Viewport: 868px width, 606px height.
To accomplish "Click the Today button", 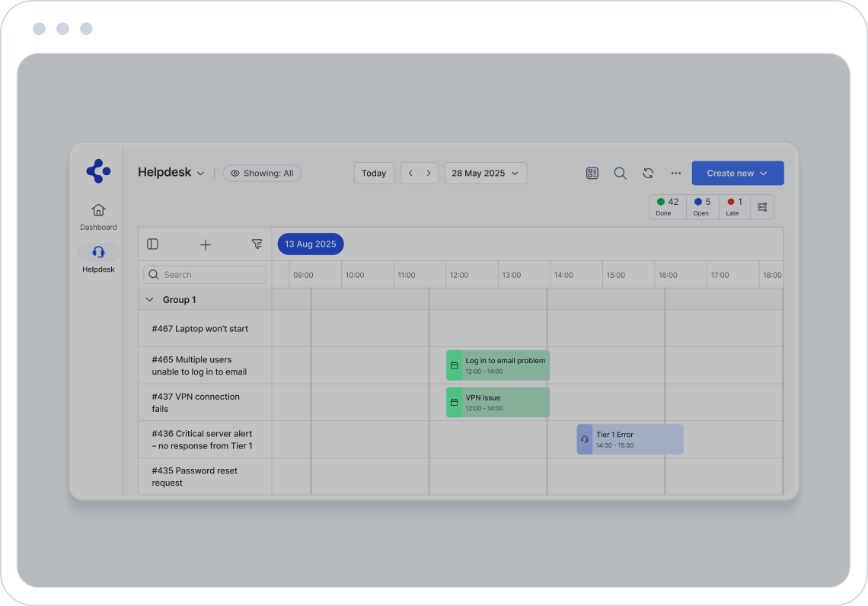I will pyautogui.click(x=374, y=174).
